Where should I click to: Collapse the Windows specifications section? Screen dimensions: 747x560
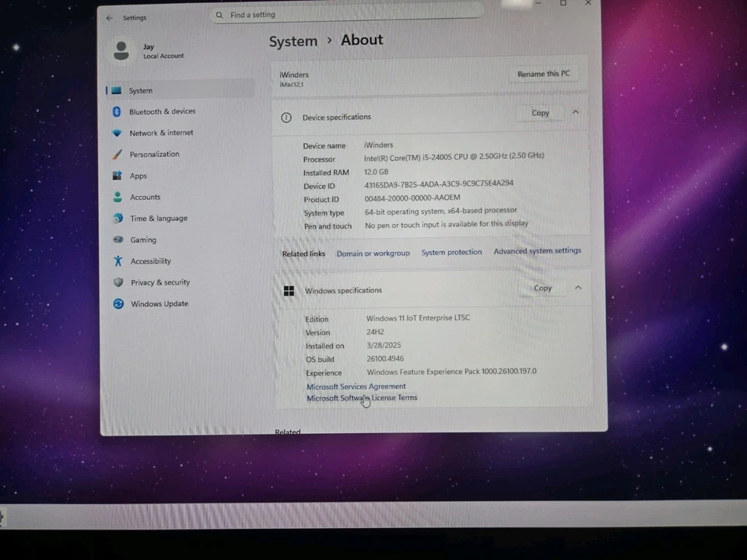[x=578, y=287]
